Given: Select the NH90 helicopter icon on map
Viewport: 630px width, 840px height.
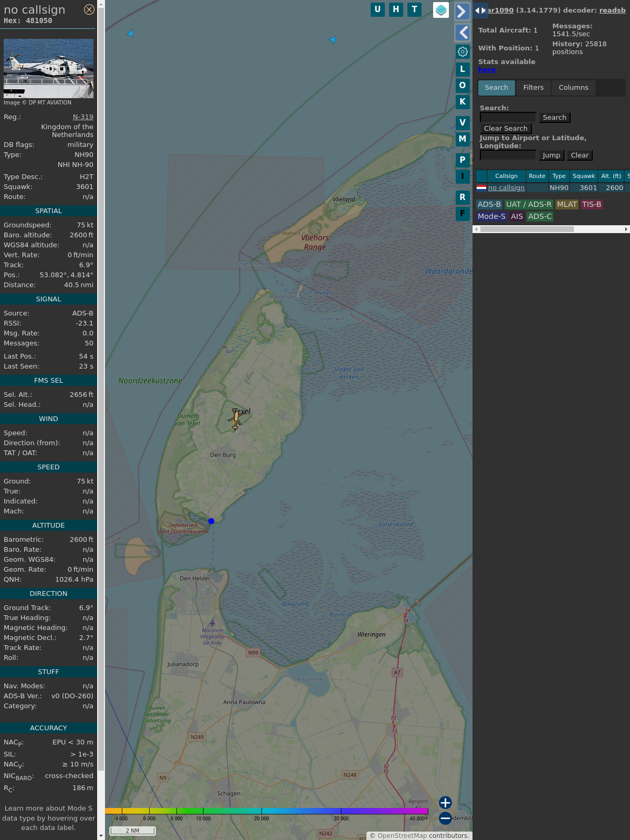Looking at the screenshot, I should 235,419.
